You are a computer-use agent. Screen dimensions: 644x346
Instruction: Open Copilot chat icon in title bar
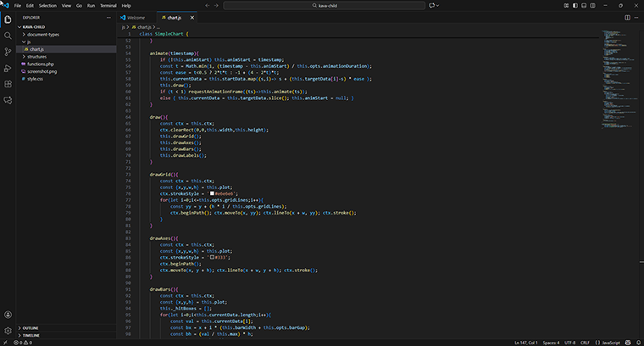(x=431, y=6)
